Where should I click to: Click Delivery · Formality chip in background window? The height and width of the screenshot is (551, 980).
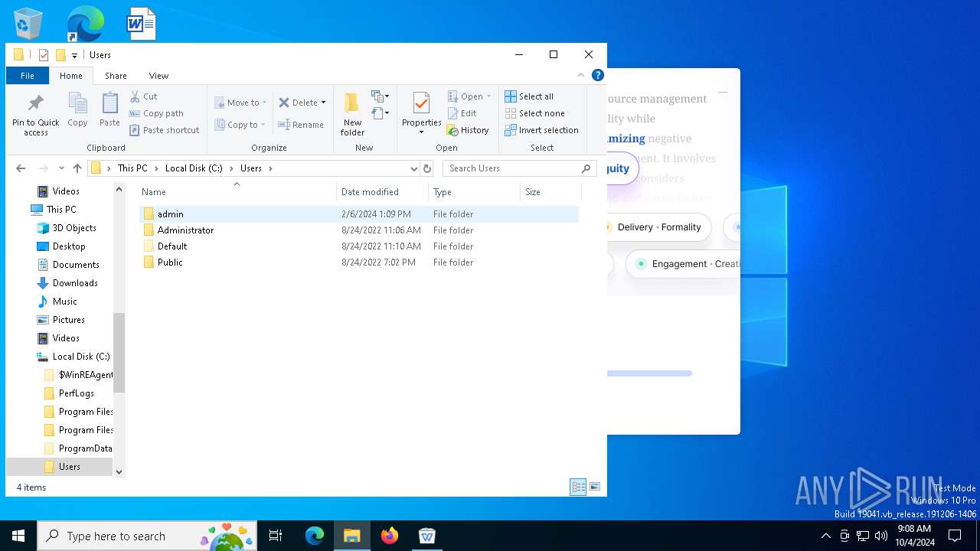pos(659,227)
